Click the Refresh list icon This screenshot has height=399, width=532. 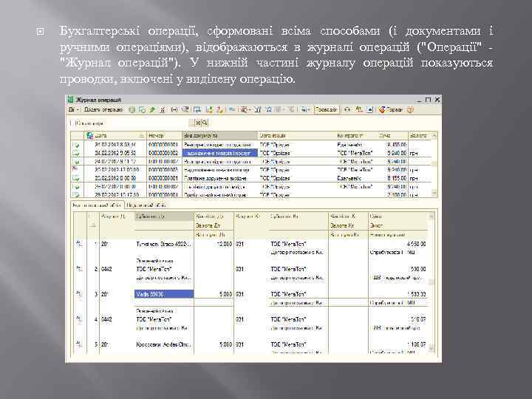pyautogui.click(x=347, y=109)
